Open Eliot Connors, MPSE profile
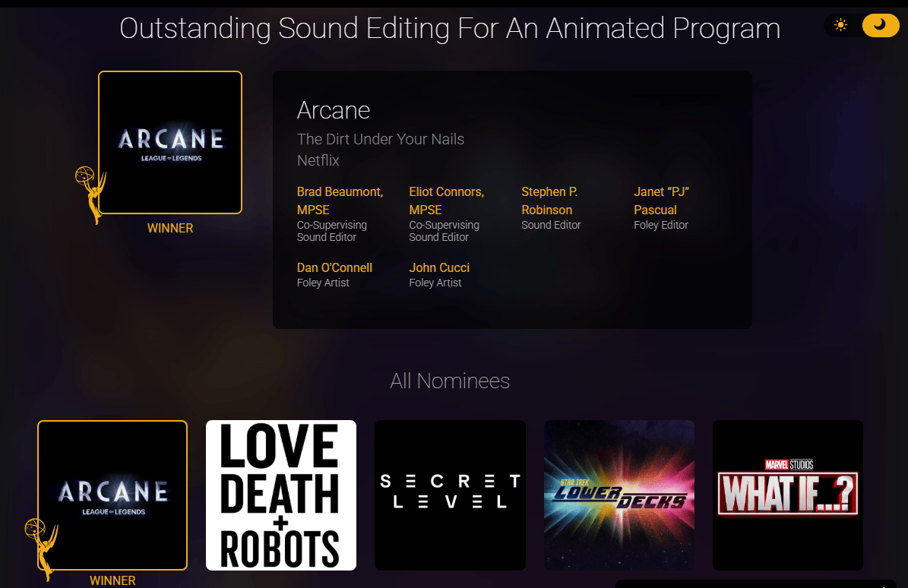The width and height of the screenshot is (908, 588). [x=447, y=201]
